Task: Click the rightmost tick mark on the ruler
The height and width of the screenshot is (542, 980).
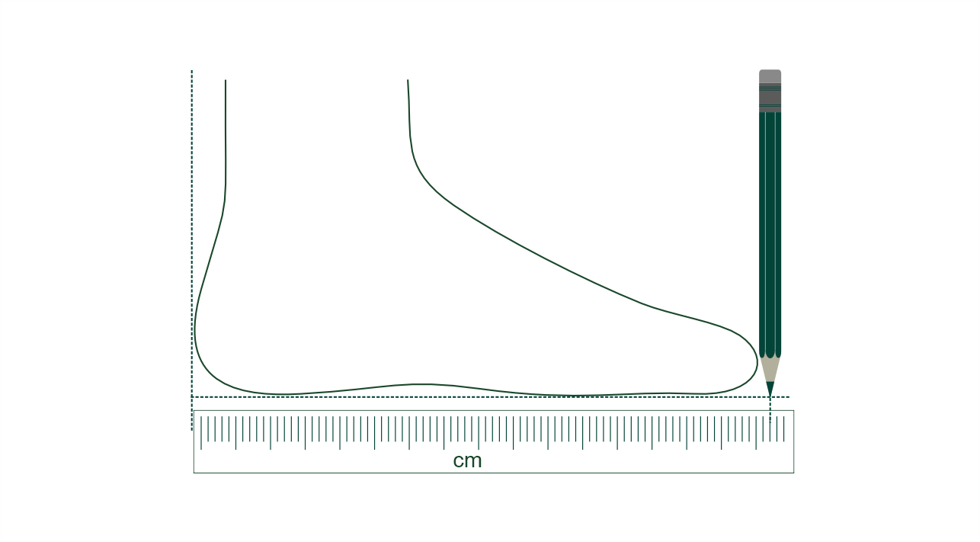Action: (x=784, y=428)
